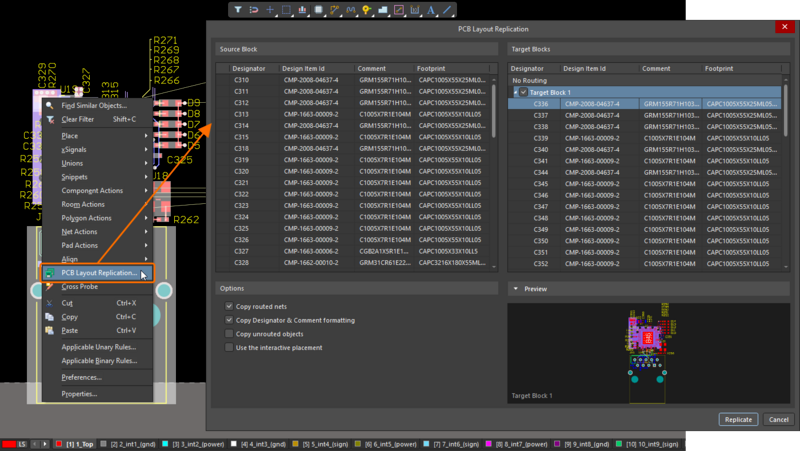This screenshot has width=800, height=451.
Task: Collapse the Preview section
Action: pos(515,289)
